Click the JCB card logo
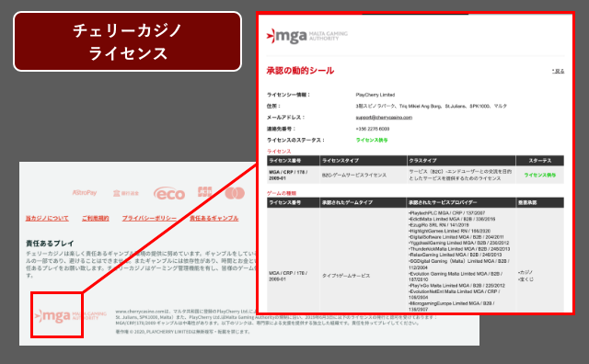This screenshot has width=589, height=364. click(204, 192)
